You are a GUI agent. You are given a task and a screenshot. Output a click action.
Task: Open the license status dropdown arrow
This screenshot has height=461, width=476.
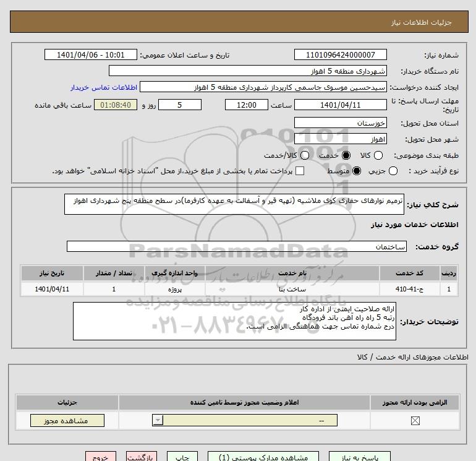(x=158, y=421)
